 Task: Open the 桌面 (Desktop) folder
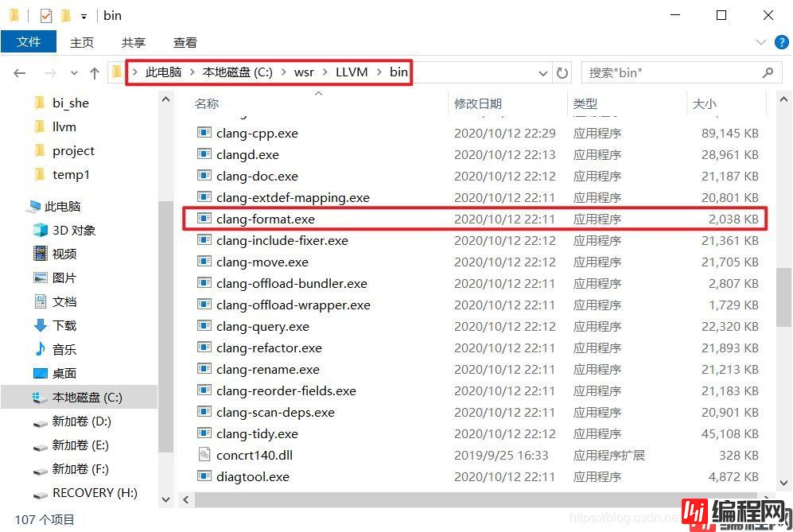coord(64,372)
